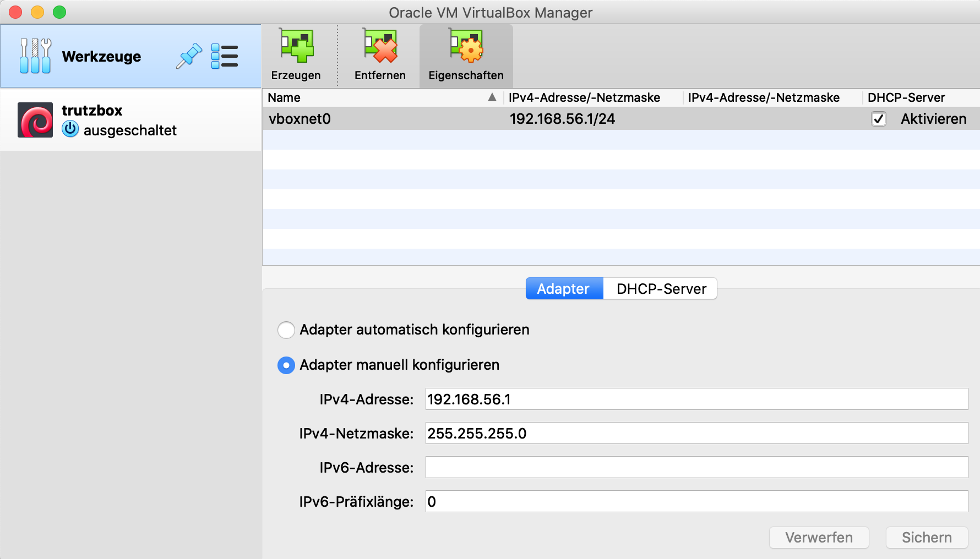Click the IPv4-Adresse input field
This screenshot has width=980, height=559.
point(696,399)
